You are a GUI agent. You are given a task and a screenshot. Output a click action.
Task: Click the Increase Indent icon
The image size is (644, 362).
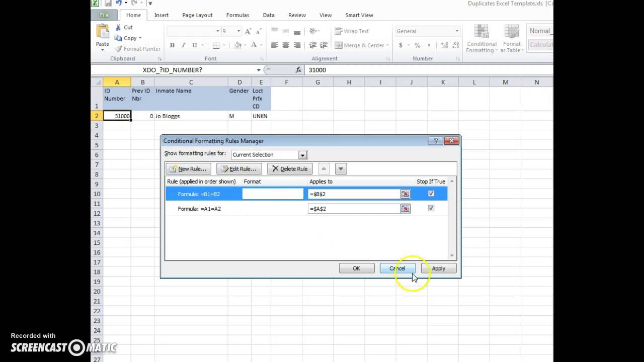pos(324,45)
